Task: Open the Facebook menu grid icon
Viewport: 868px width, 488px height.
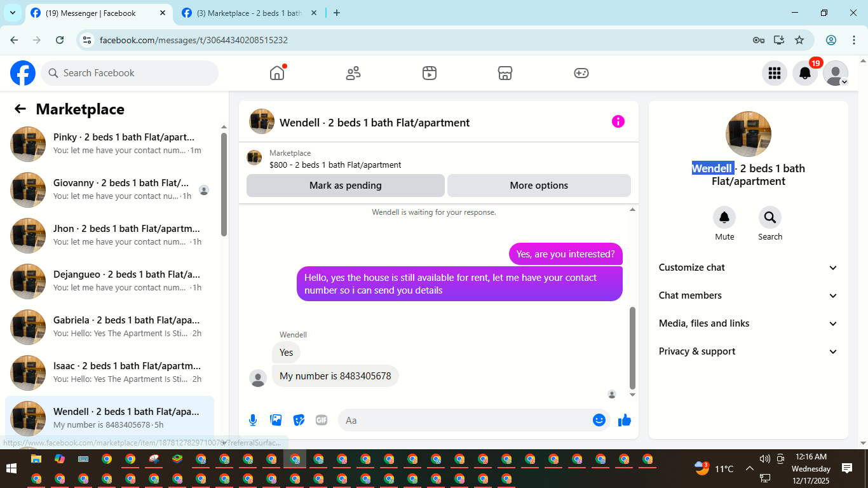Action: click(x=775, y=73)
